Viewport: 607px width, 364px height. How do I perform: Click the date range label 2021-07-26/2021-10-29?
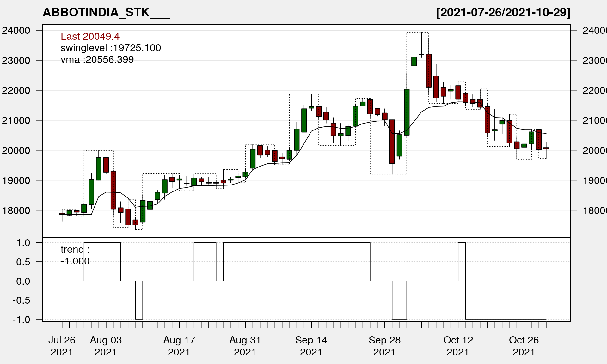click(503, 13)
